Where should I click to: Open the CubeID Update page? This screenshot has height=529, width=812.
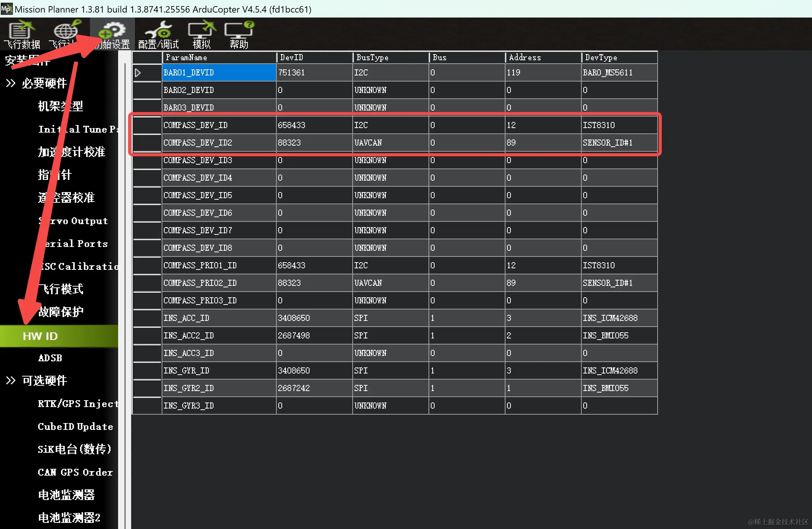click(x=75, y=426)
